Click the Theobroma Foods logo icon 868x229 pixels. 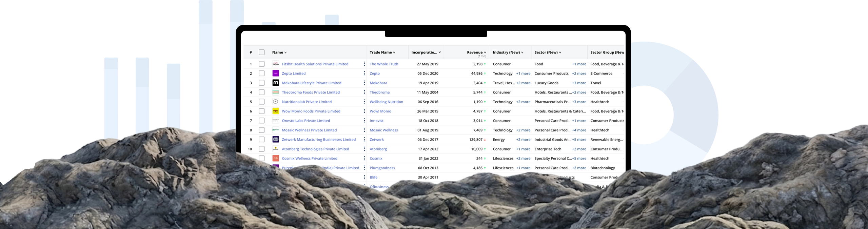point(276,92)
